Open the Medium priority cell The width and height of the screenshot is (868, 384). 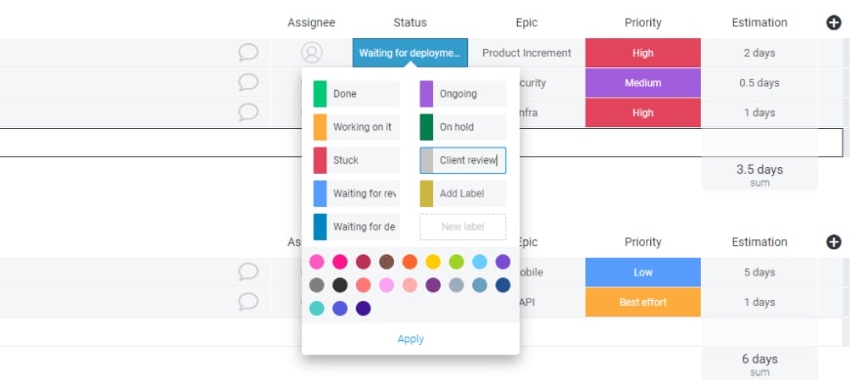(x=643, y=83)
